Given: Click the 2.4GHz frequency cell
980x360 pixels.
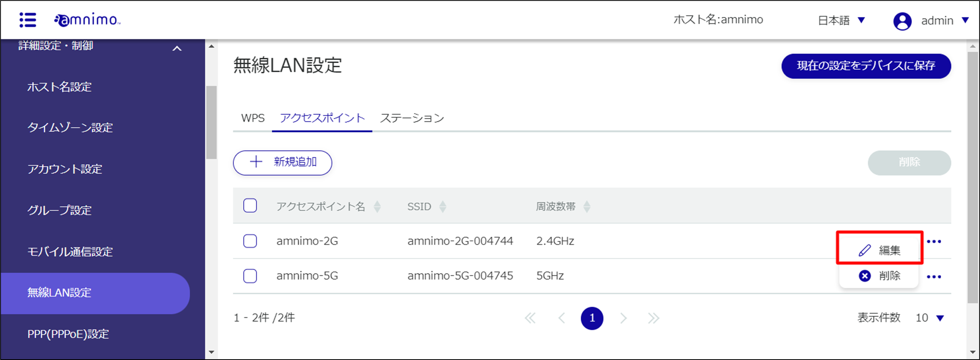Looking at the screenshot, I should point(555,241).
